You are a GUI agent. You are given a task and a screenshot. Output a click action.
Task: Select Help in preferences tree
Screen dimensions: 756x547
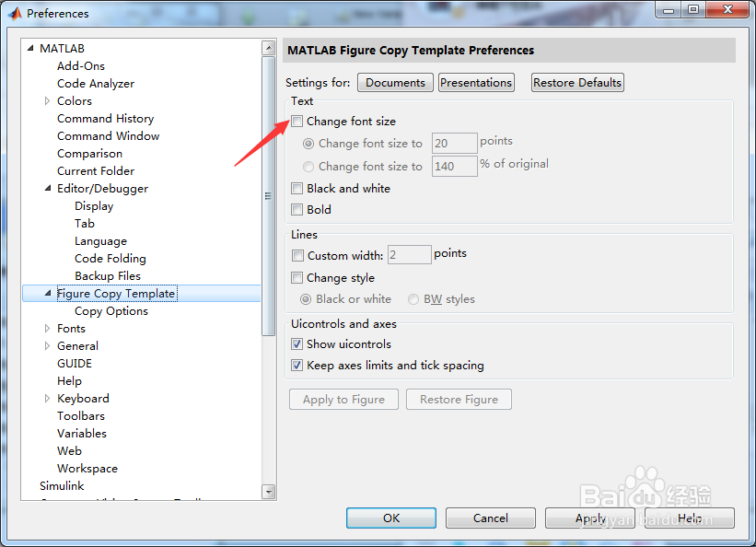69,381
